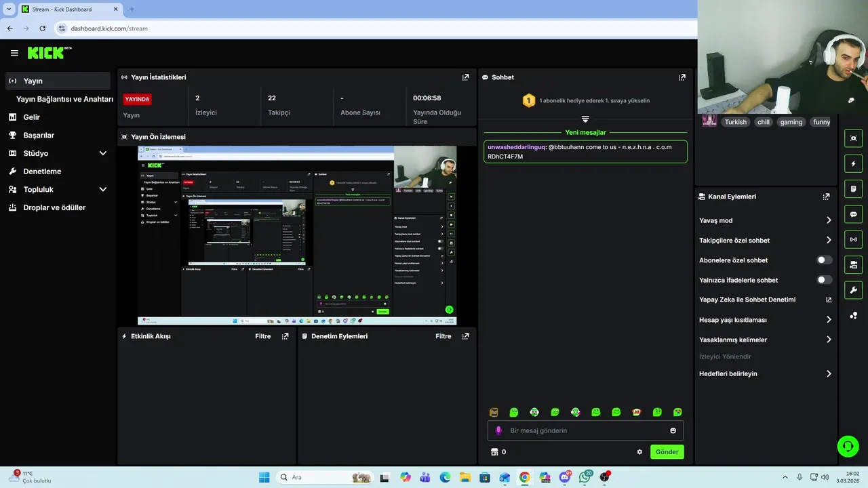Open the stream preview widget in right rail
Screen dimensions: 868x488
pyautogui.click(x=853, y=138)
